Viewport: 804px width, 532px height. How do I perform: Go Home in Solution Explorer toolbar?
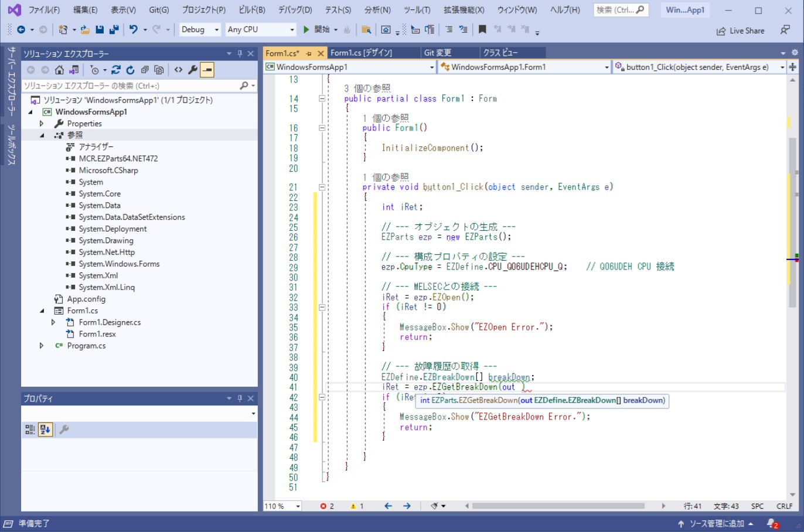point(59,70)
